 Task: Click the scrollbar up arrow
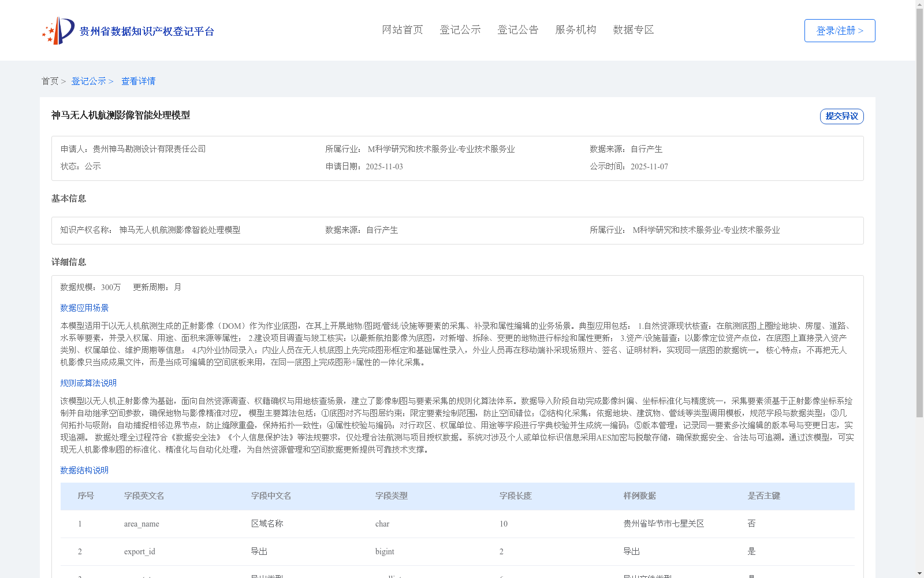[920, 5]
